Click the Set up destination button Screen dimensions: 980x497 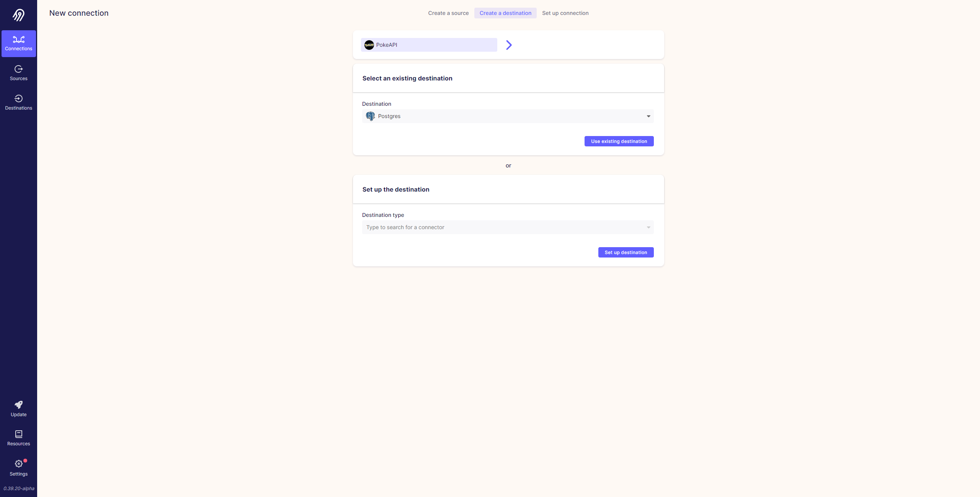[x=626, y=252]
